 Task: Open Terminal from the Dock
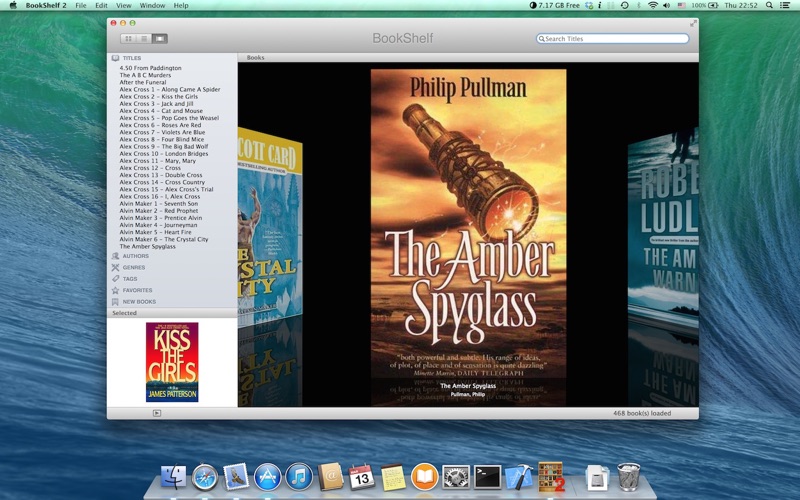(x=487, y=477)
